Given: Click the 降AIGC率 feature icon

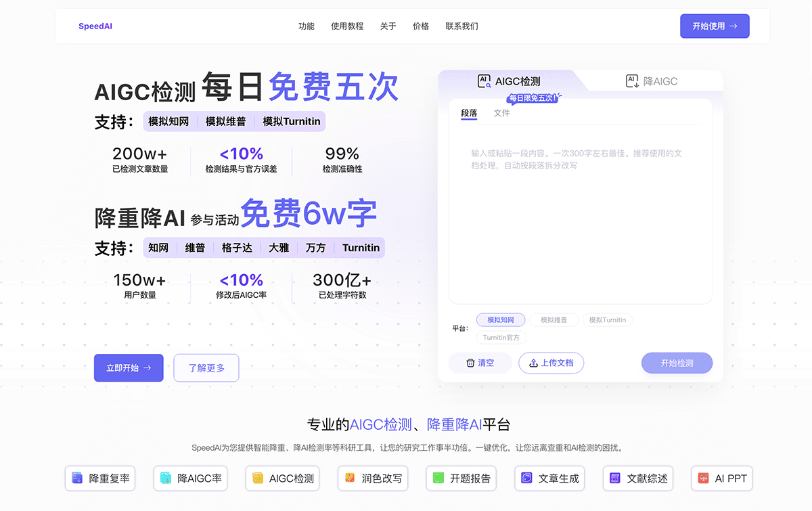Looking at the screenshot, I should point(166,479).
